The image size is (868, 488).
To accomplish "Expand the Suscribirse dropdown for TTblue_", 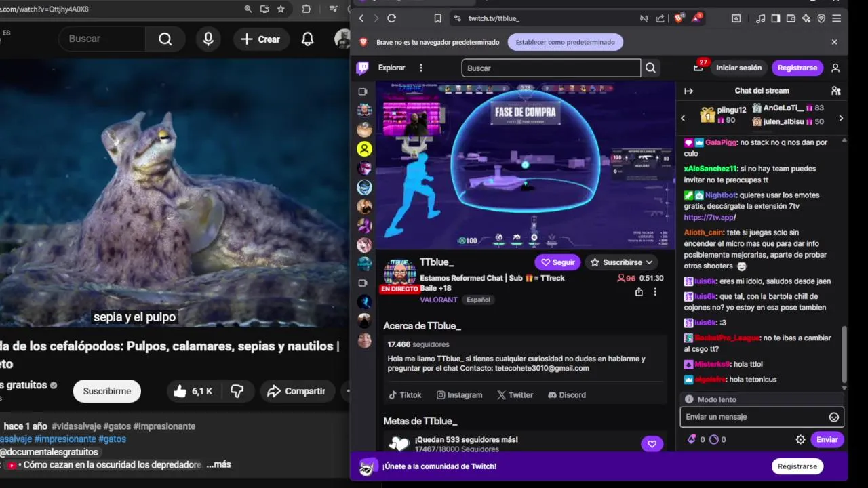I will tap(622, 262).
